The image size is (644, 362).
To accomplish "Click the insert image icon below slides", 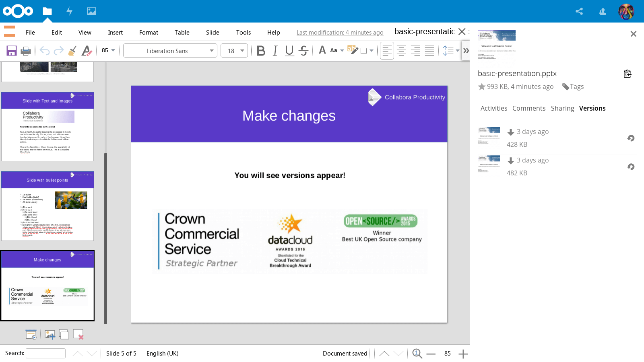I will 50,335.
